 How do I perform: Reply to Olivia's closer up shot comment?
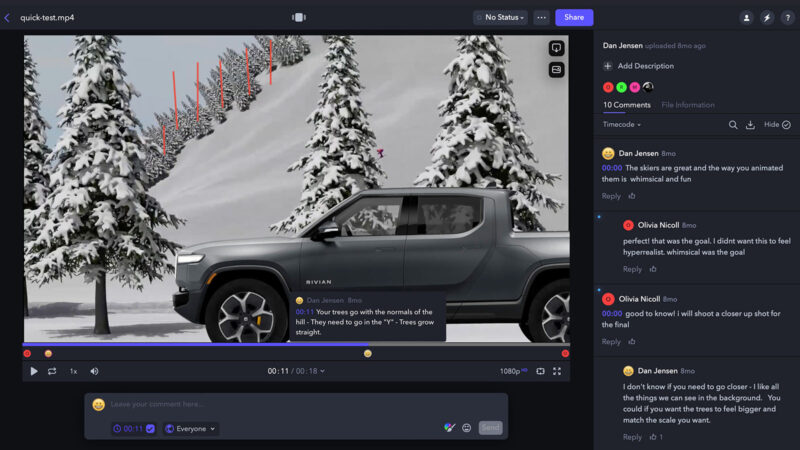point(611,341)
